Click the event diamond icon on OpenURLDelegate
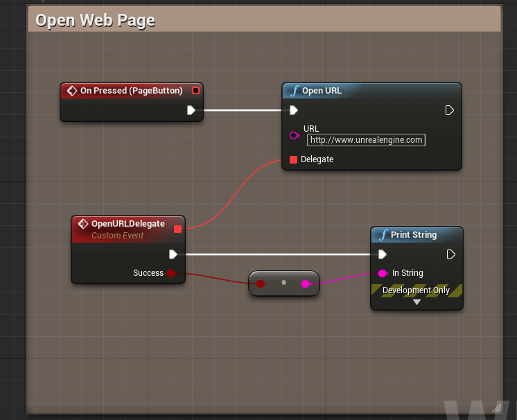This screenshot has width=517, height=420. click(82, 224)
